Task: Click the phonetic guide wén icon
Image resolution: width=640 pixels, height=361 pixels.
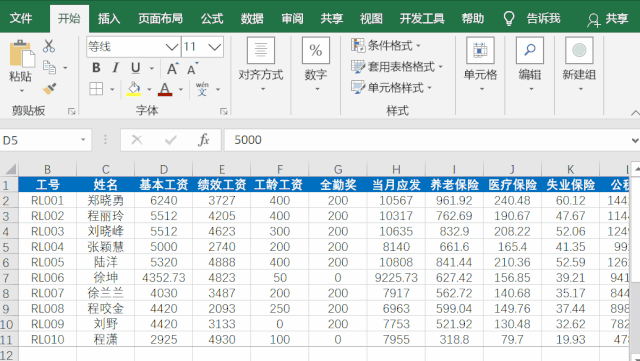Action: click(202, 89)
